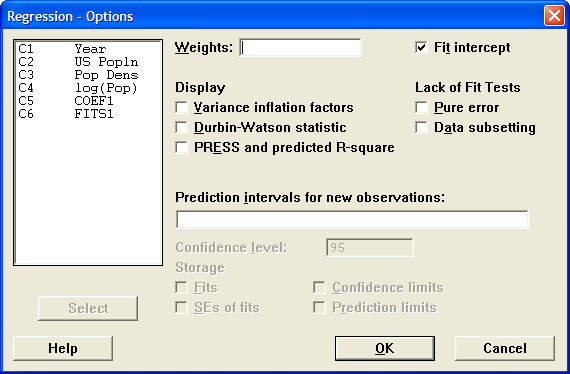
Task: Select the C5 COEF1 column
Action: [88, 101]
